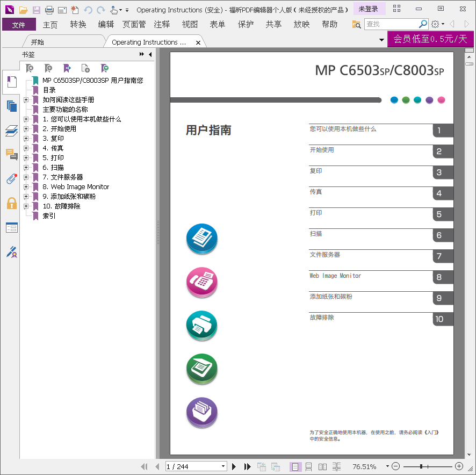Open the Layers panel icon
The height and width of the screenshot is (475, 476).
[x=12, y=130]
